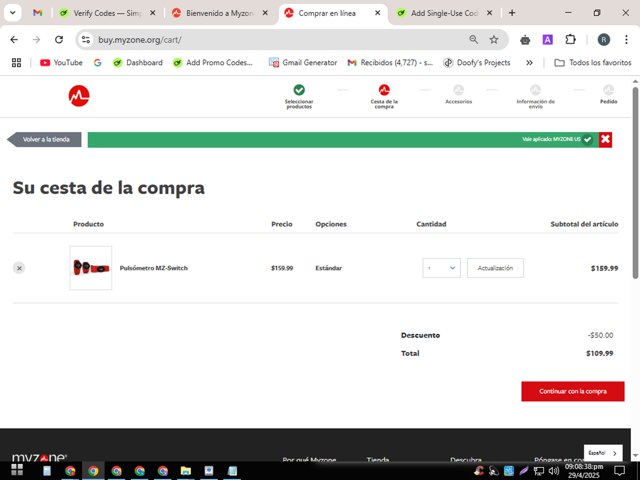Go to Seleccionar productos step
Screen dimensions: 640x480
(299, 96)
